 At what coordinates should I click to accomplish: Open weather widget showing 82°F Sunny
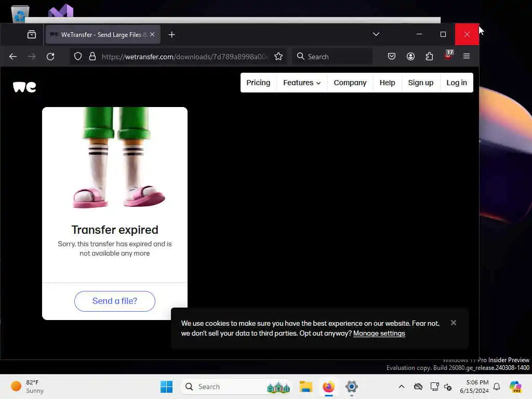tap(27, 387)
